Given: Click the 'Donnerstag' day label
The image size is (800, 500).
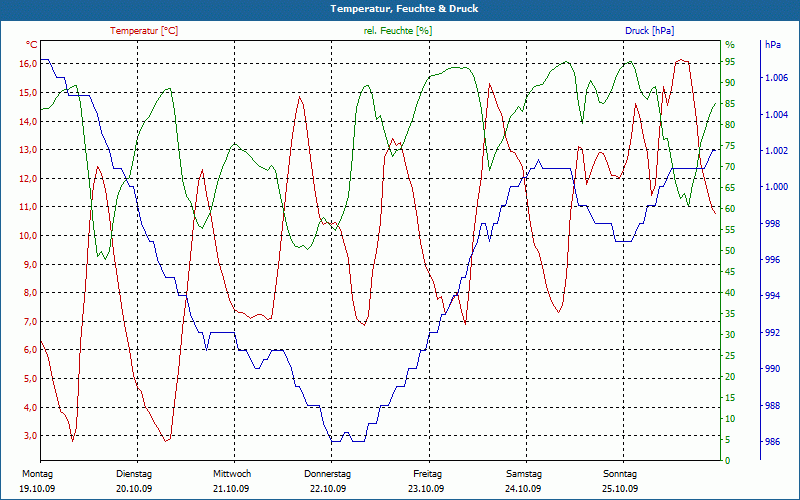Looking at the screenshot, I should tap(328, 474).
